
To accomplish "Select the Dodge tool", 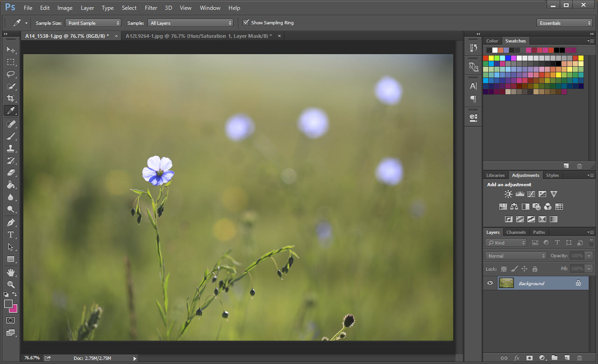I will [x=11, y=209].
